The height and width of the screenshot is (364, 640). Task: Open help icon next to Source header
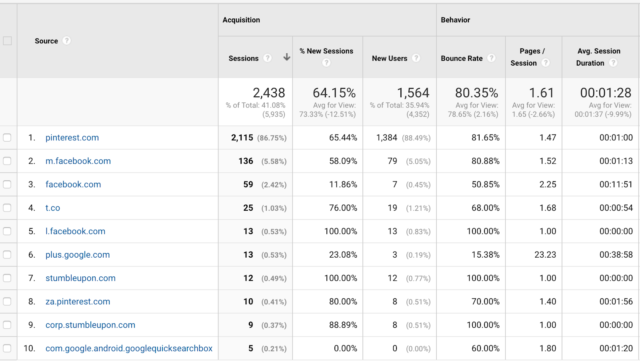coord(67,41)
